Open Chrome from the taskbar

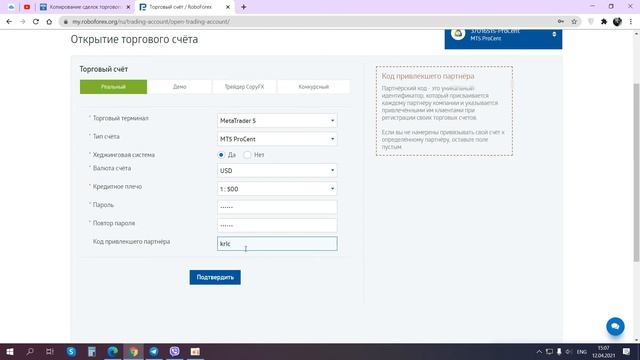(x=133, y=351)
